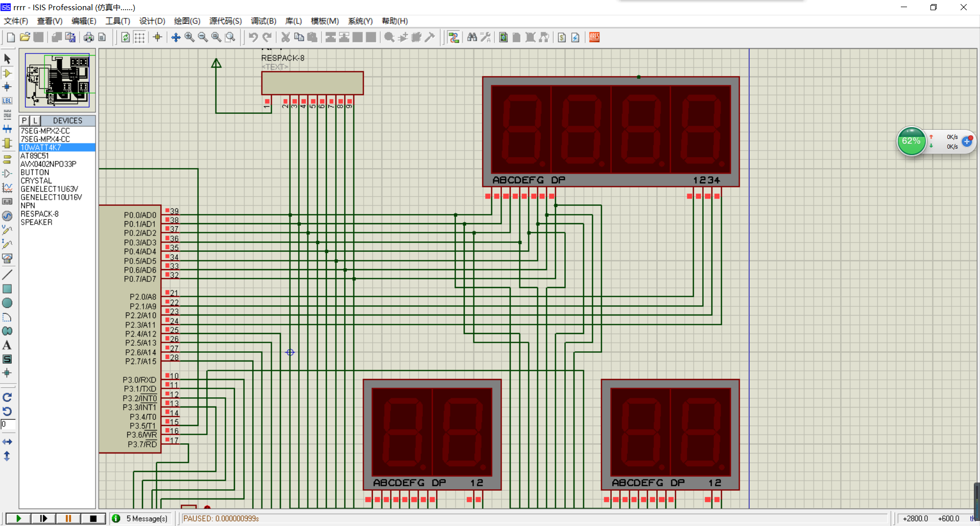This screenshot has width=980, height=526.
Task: Open the 文件(F) file menu
Action: pos(16,21)
